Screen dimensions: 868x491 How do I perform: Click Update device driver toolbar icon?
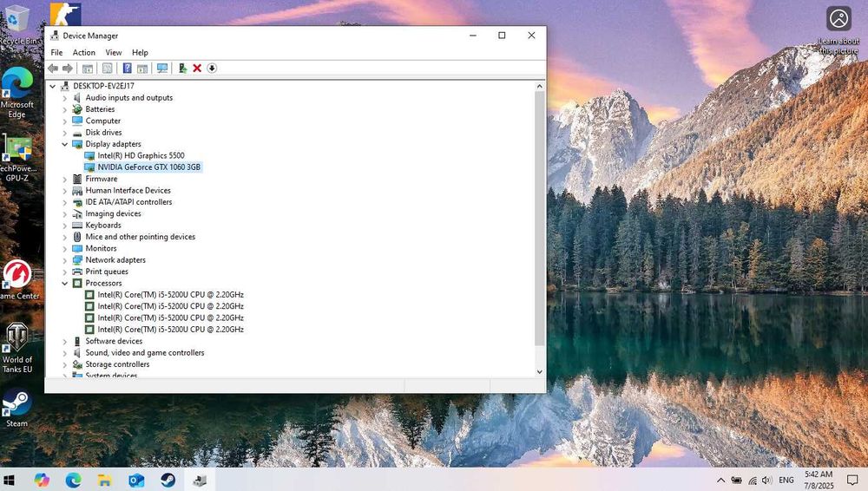(x=182, y=68)
